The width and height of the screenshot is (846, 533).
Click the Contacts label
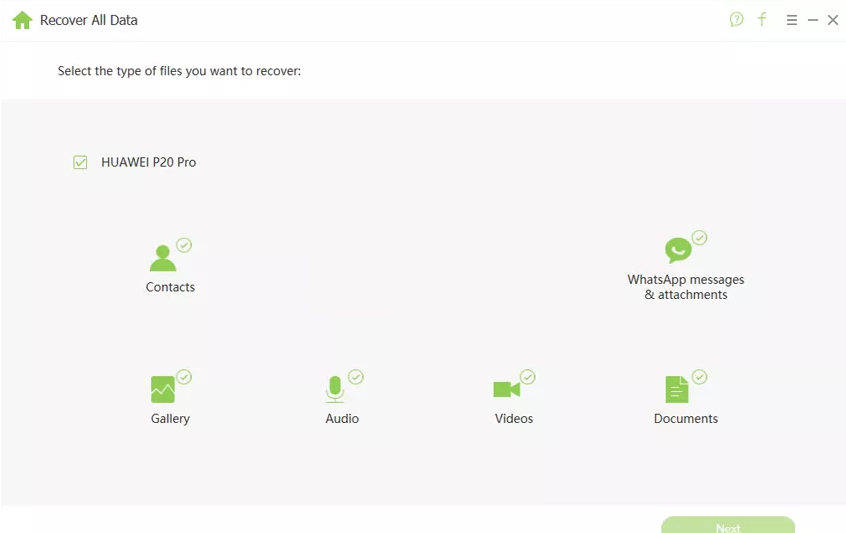pyautogui.click(x=170, y=287)
